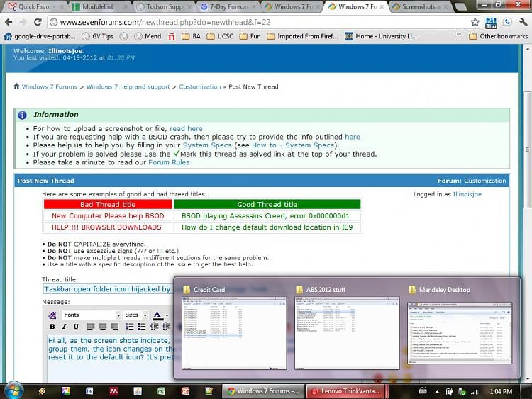Show hidden system tray icons
The height and width of the screenshot is (399, 532).
[437, 392]
